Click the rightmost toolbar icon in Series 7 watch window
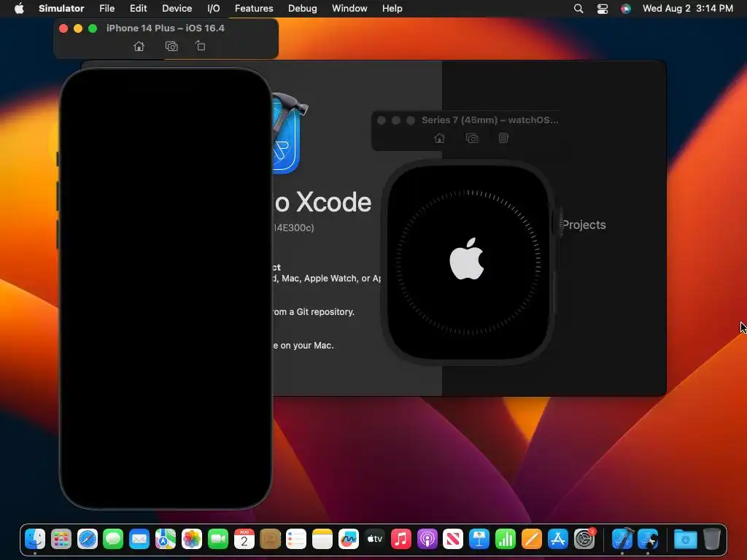This screenshot has width=747, height=560. pyautogui.click(x=503, y=138)
